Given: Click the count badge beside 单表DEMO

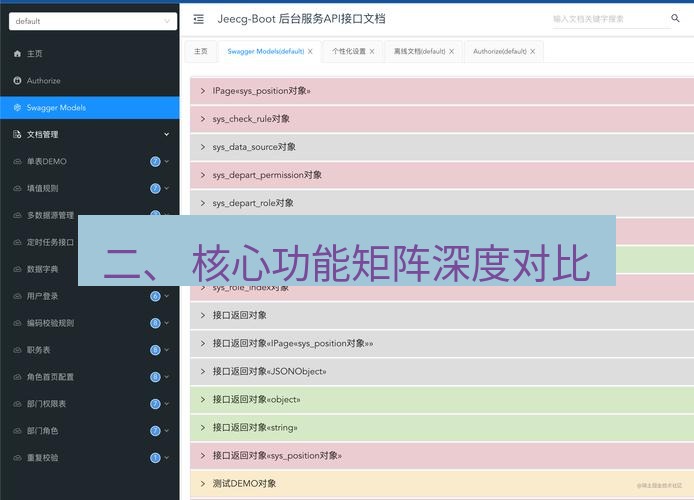Looking at the screenshot, I should [155, 162].
